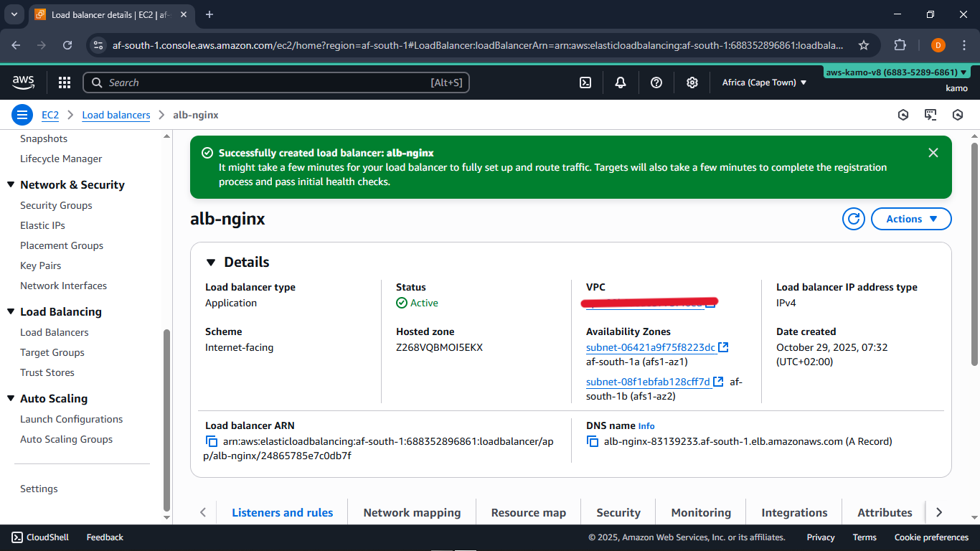
Task: Go to Target Groups in sidebar
Action: pos(52,352)
